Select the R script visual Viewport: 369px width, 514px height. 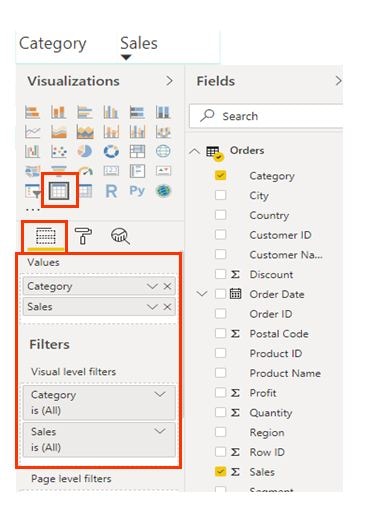pyautogui.click(x=111, y=191)
